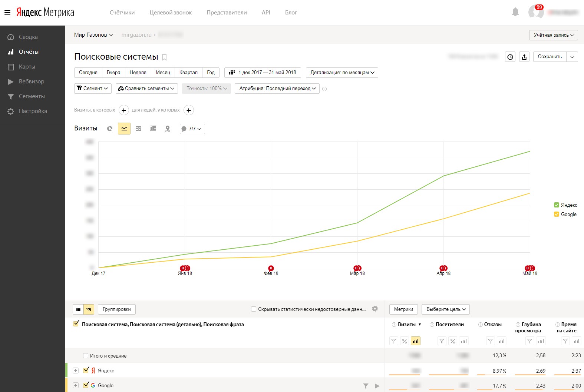Screen dimensions: 584x392
Task: Open the arrow dropdown next to Сохранить
Action: [572, 57]
